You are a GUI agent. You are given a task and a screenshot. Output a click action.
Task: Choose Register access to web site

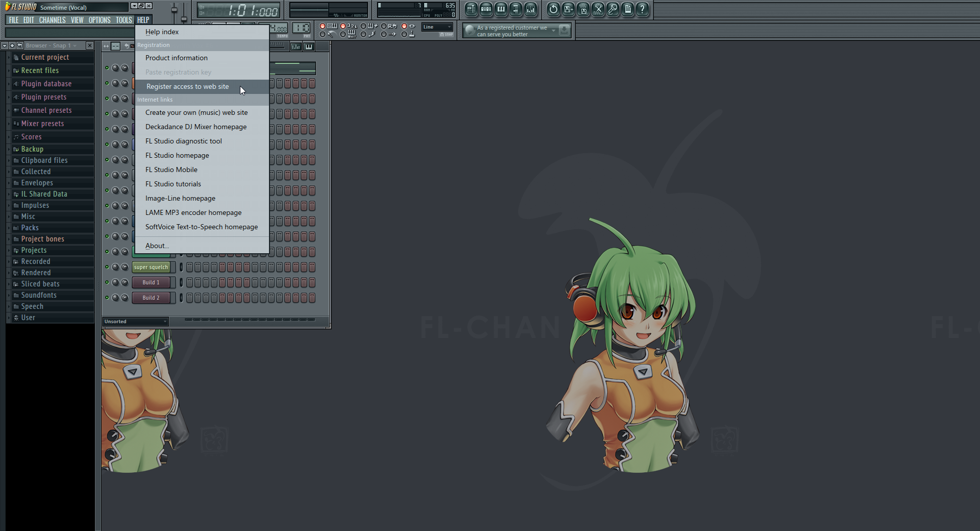tap(202, 86)
